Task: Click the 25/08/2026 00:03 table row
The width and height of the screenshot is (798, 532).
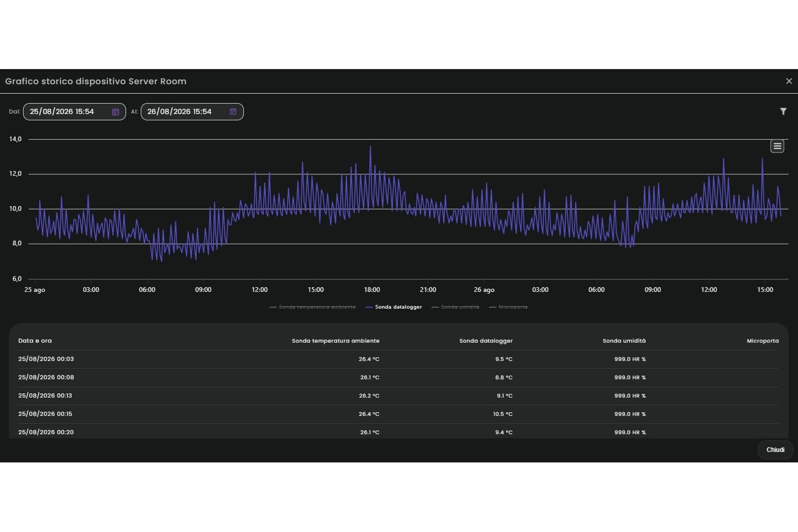Action: (x=399, y=359)
